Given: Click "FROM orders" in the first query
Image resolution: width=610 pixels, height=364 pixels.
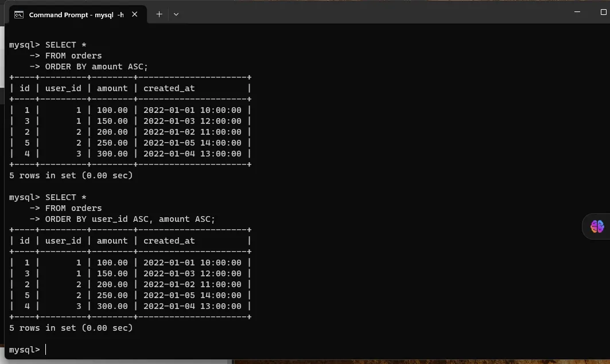Looking at the screenshot, I should (73, 56).
